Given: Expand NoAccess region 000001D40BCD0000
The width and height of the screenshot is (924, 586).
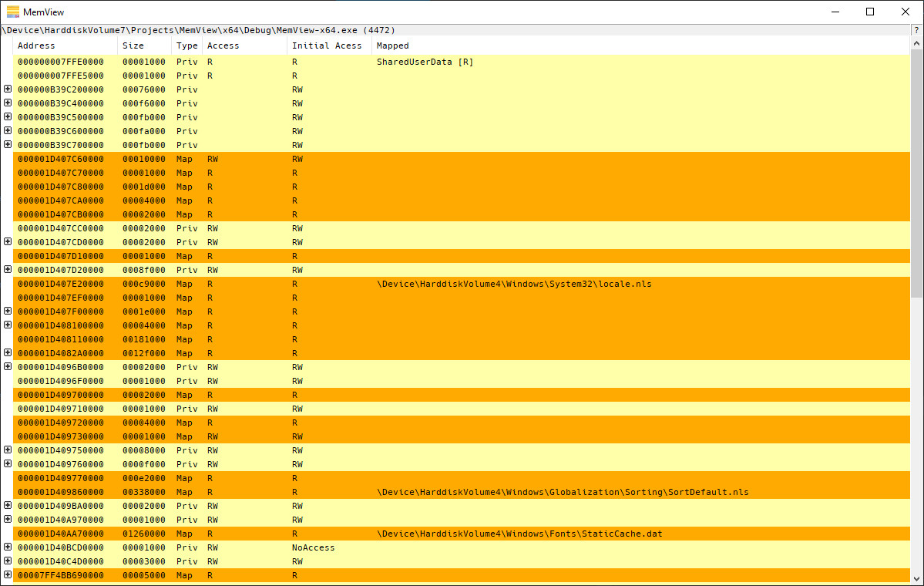Looking at the screenshot, I should 8,547.
